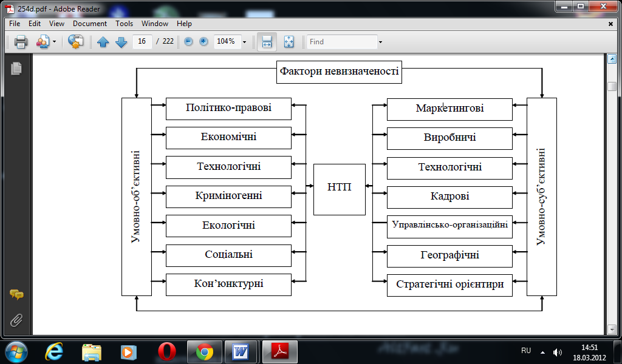Open the Collaborate tool icon
622x364 pixels.
point(43,42)
